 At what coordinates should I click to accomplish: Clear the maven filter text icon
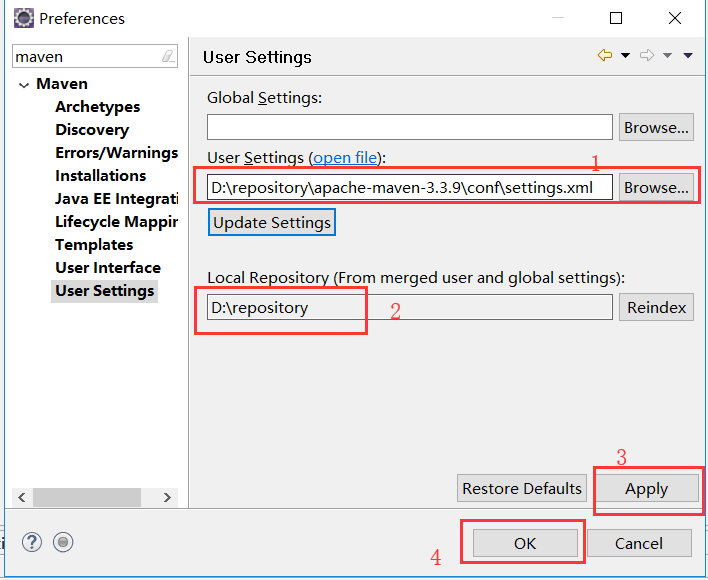point(168,57)
